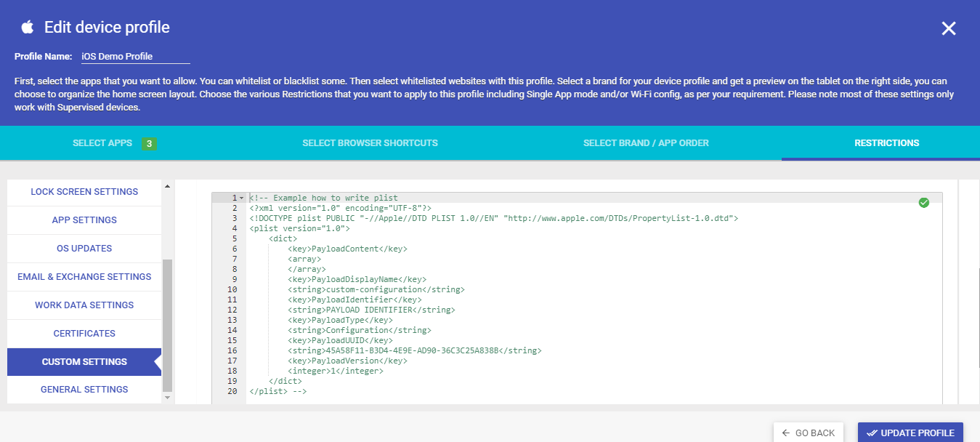Click the Apple logo icon in header
The image size is (980, 442).
click(28, 28)
